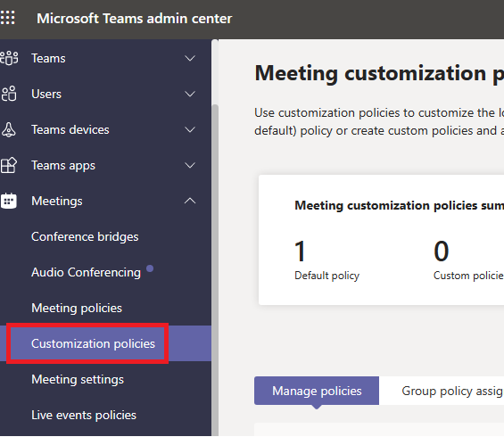The image size is (504, 437).
Task: Click the Default policy label
Action: [326, 276]
